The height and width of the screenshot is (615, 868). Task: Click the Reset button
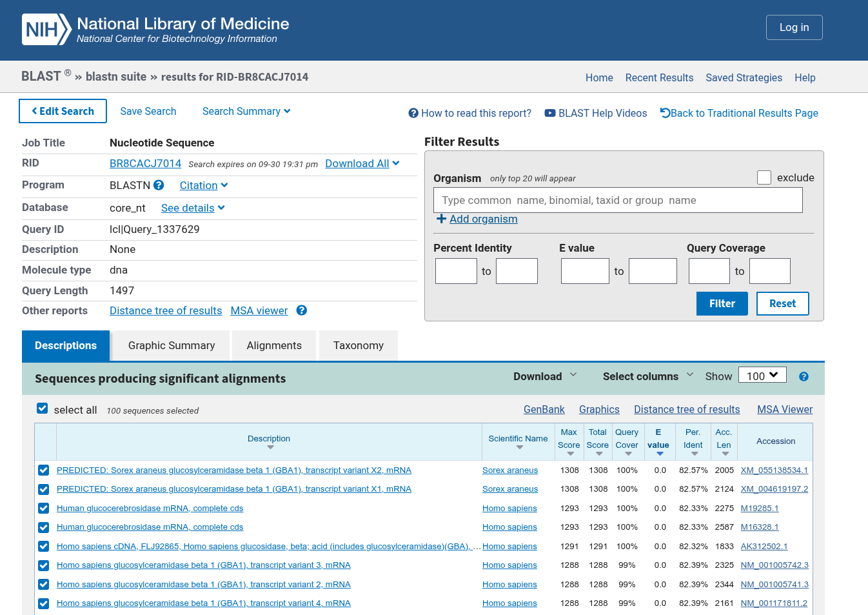(783, 303)
